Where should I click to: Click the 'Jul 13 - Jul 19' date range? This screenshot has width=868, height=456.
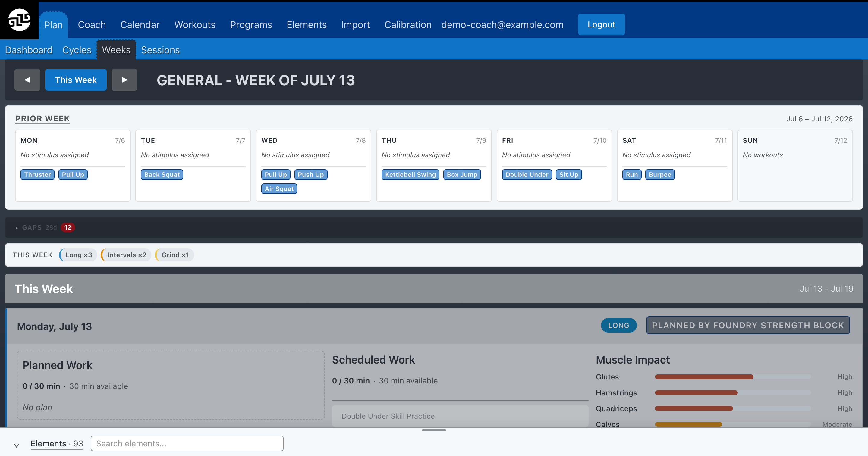pyautogui.click(x=826, y=289)
